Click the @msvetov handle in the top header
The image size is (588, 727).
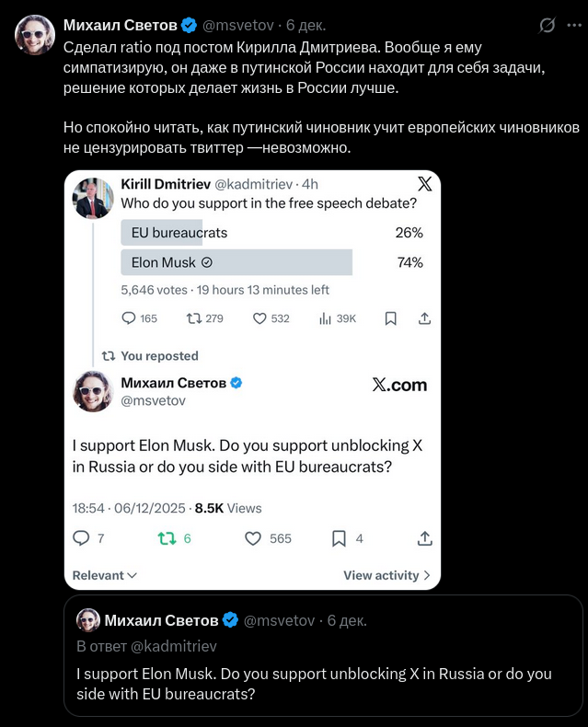click(x=239, y=24)
